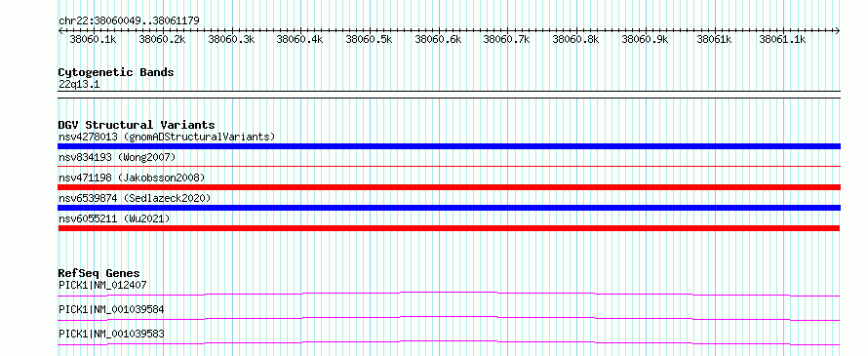The width and height of the screenshot is (868, 356).
Task: Click ruler position 38061.1k
Action: point(782,39)
